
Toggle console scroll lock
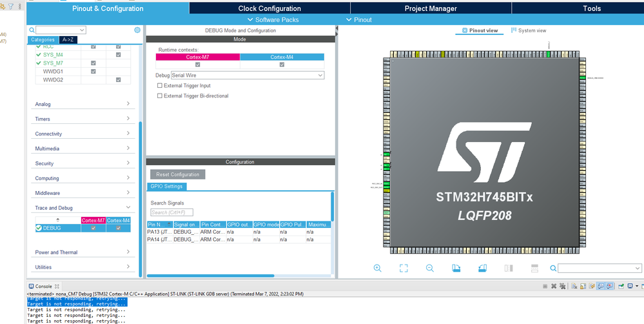[x=583, y=286]
